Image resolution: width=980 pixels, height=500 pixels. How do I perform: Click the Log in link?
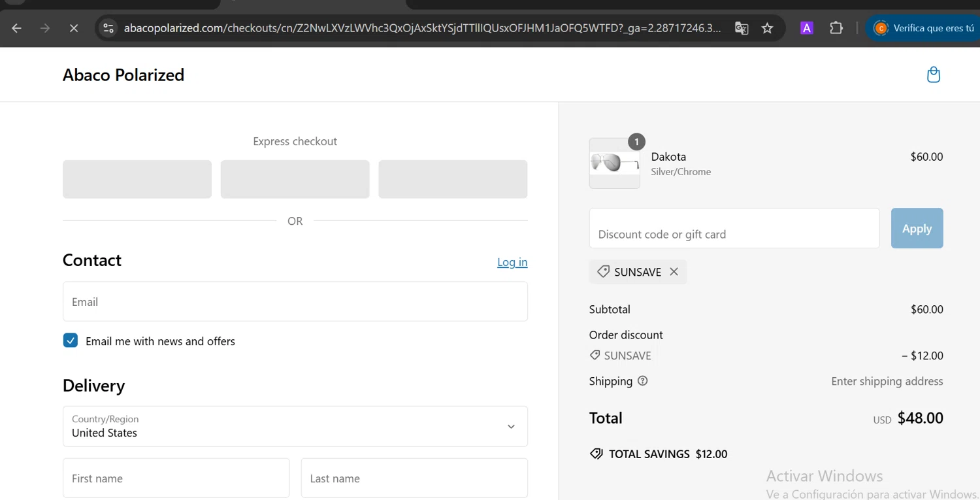[x=512, y=262]
